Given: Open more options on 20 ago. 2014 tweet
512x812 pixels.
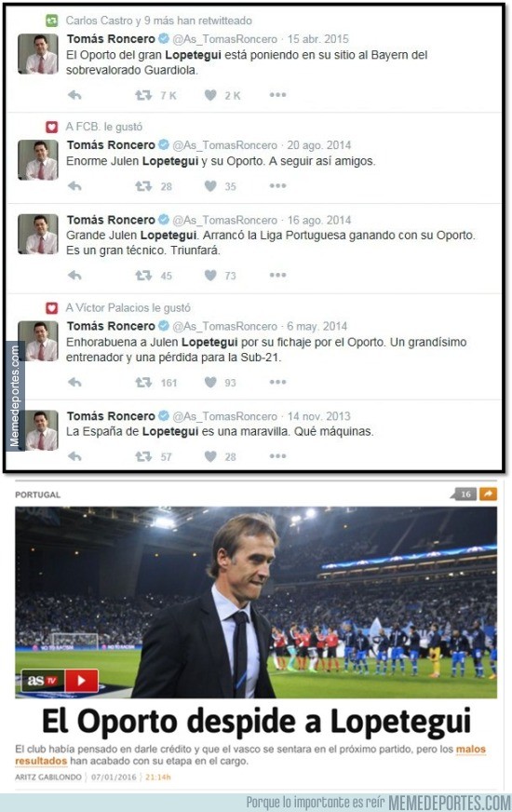Looking at the screenshot, I should coord(277,186).
